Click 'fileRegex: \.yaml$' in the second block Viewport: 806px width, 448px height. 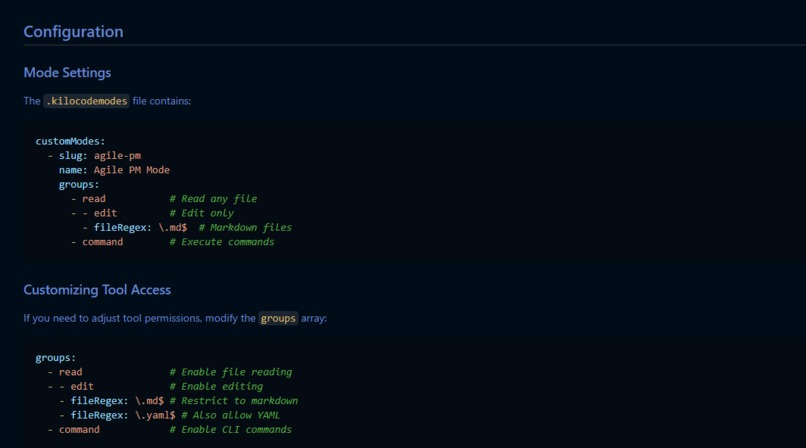(123, 415)
